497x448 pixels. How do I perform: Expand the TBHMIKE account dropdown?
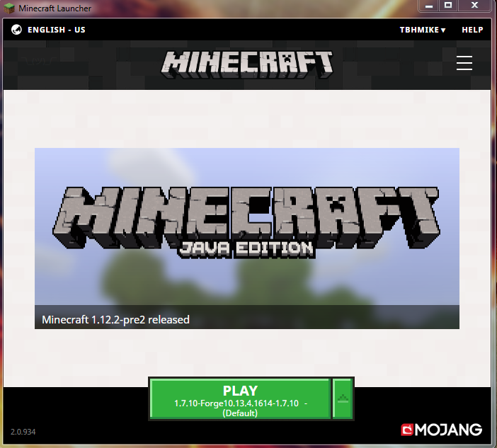pyautogui.click(x=423, y=30)
